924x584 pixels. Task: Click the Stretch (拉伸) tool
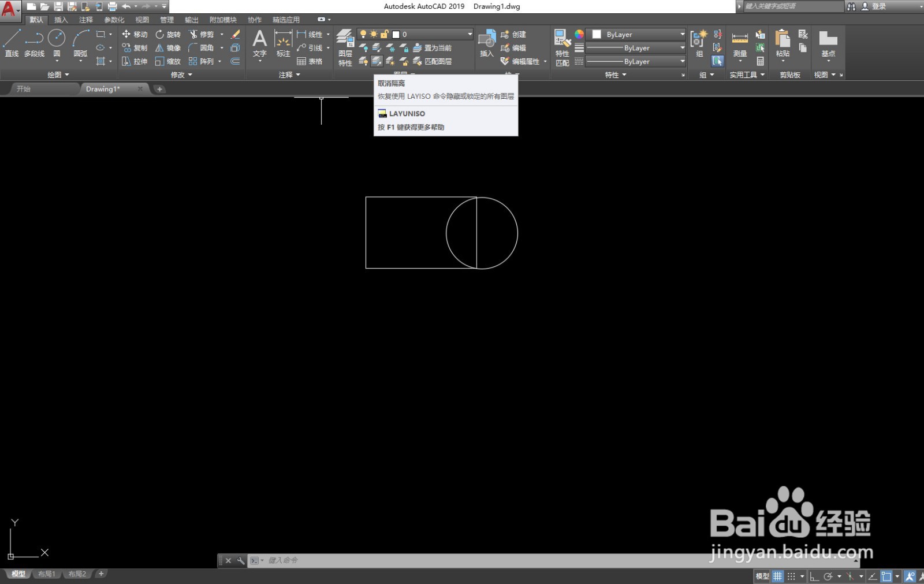click(x=135, y=61)
